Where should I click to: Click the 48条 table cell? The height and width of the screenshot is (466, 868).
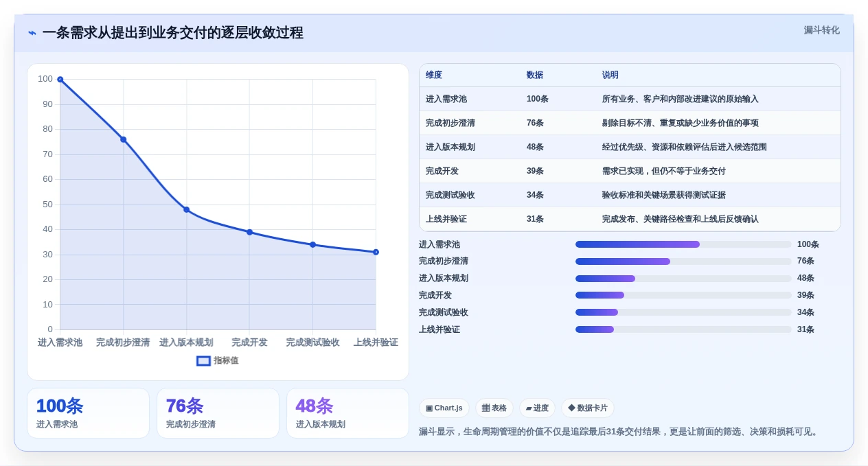click(x=536, y=147)
